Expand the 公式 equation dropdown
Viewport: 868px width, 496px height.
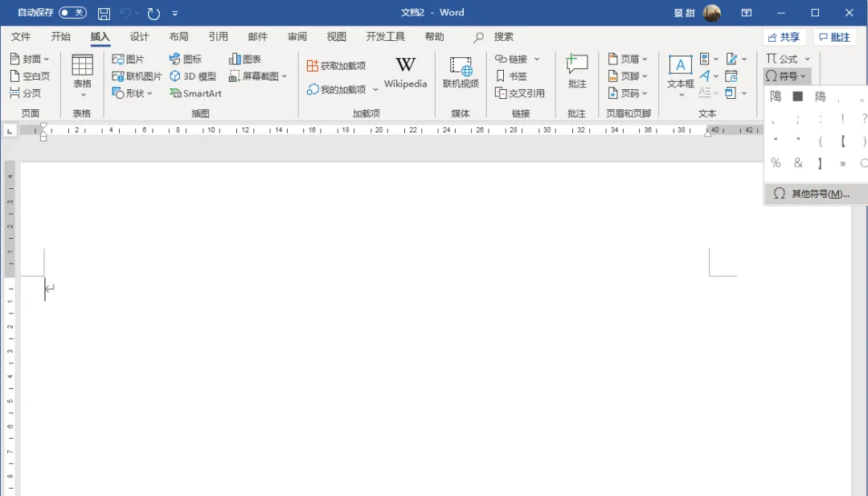(x=807, y=59)
